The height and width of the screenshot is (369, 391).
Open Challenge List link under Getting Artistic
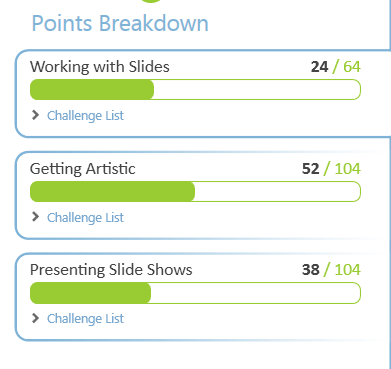85,217
